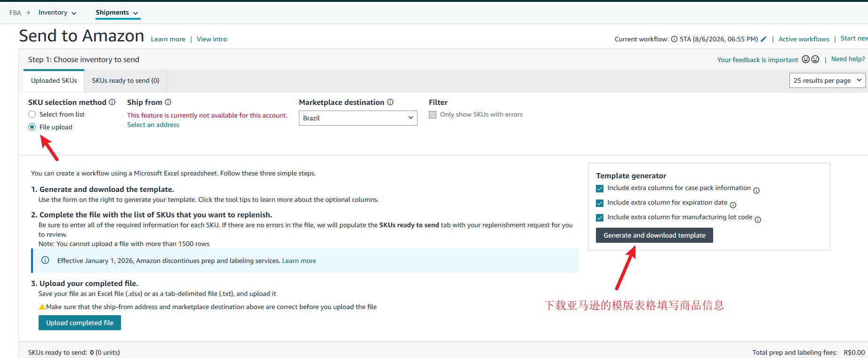Image resolution: width=868 pixels, height=358 pixels.
Task: Click the Marketplace destination info icon
Action: (x=390, y=102)
